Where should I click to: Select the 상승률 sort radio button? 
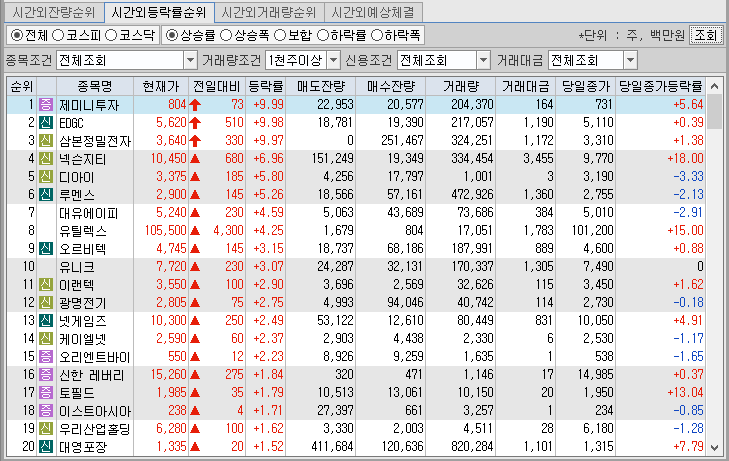click(172, 35)
